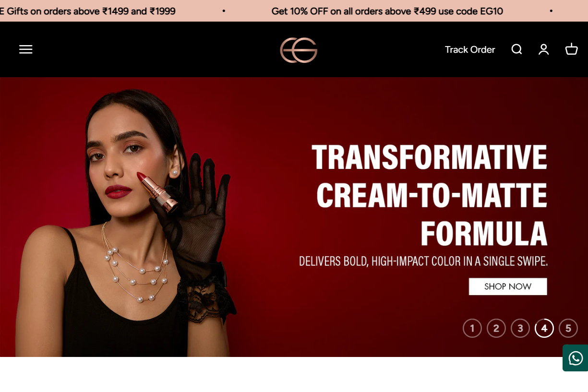Open the shopping cart icon

pyautogui.click(x=571, y=49)
